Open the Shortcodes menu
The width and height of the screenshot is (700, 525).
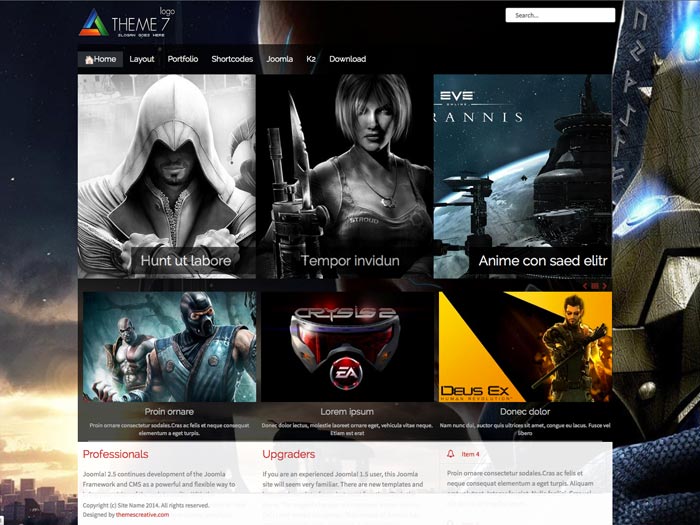[x=232, y=59]
